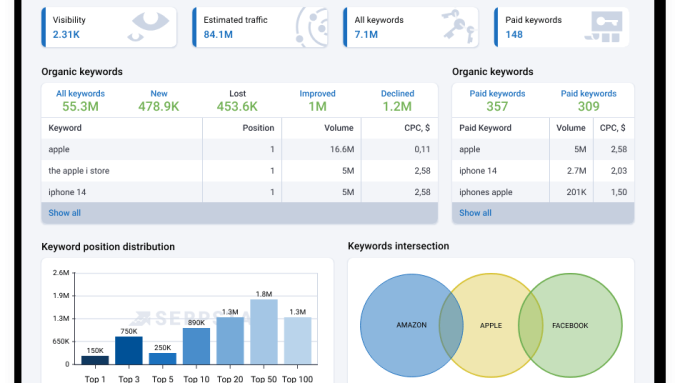Switch to Improved 1M tab

[x=317, y=101]
